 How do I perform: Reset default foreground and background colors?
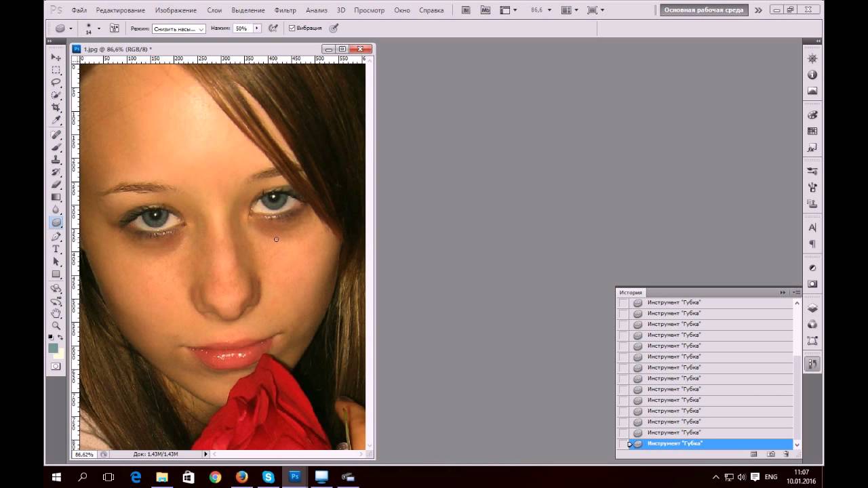tap(51, 338)
